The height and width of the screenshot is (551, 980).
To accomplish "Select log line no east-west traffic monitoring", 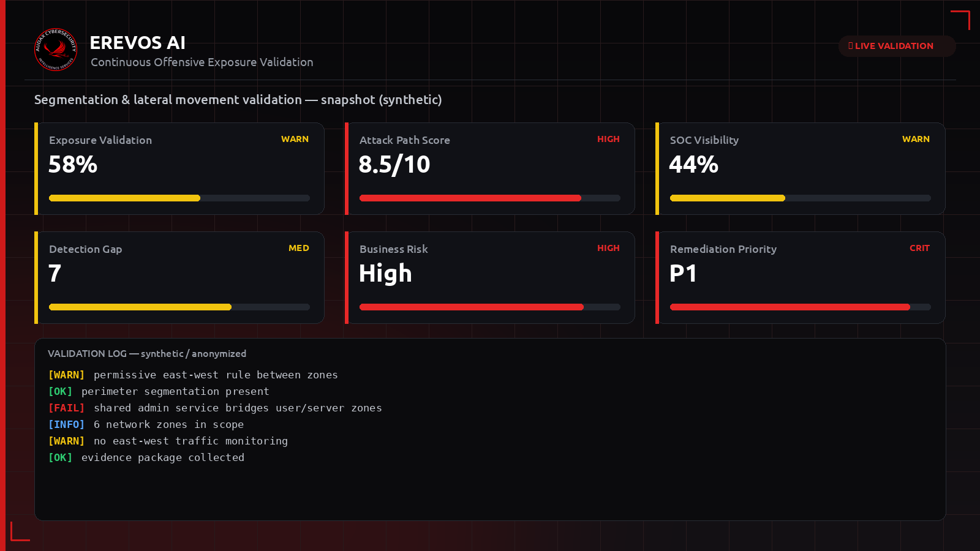I will pyautogui.click(x=168, y=441).
